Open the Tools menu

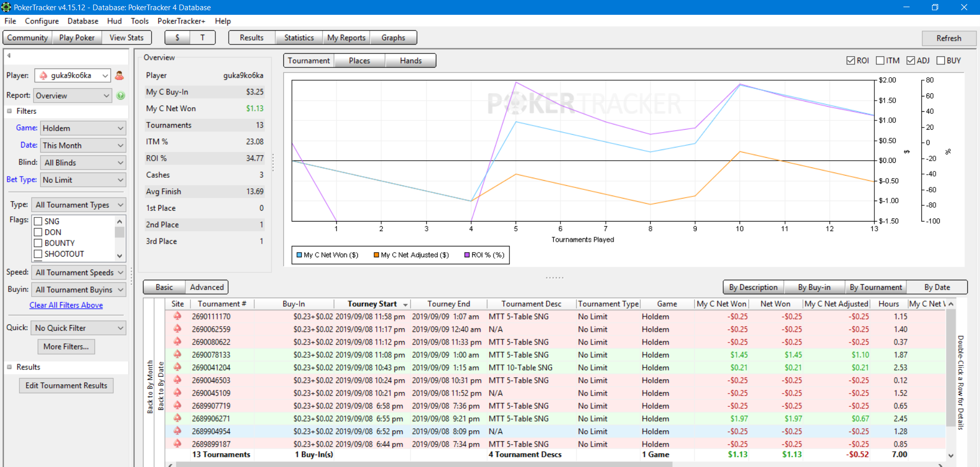(x=139, y=21)
